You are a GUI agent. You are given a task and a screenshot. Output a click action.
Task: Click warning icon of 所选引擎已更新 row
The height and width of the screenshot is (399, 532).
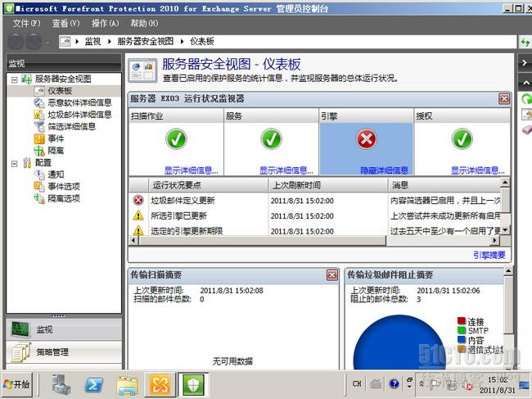tap(138, 215)
